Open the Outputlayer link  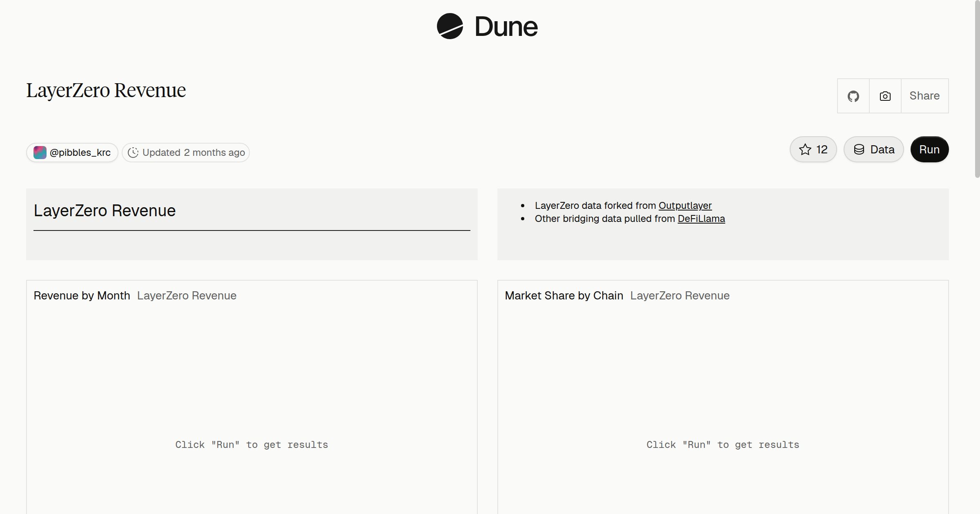pyautogui.click(x=685, y=206)
